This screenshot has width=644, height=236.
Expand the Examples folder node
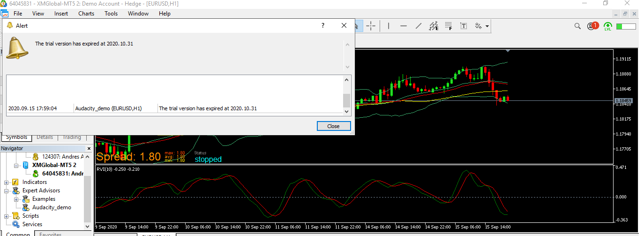click(x=16, y=199)
